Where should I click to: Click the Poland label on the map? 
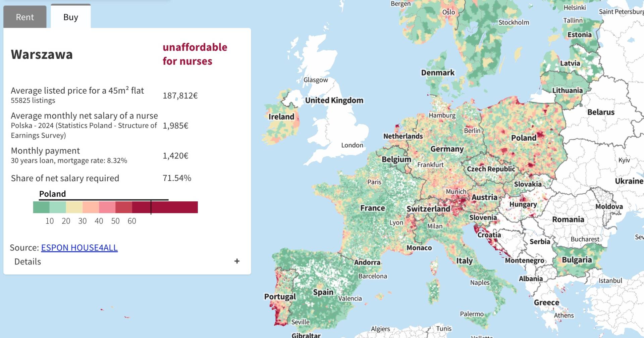click(523, 138)
